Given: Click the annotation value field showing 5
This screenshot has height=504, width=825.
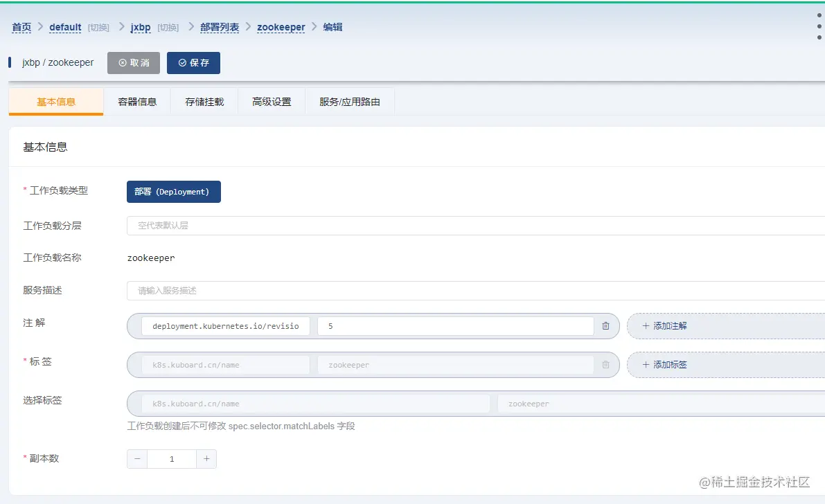Looking at the screenshot, I should 456,326.
